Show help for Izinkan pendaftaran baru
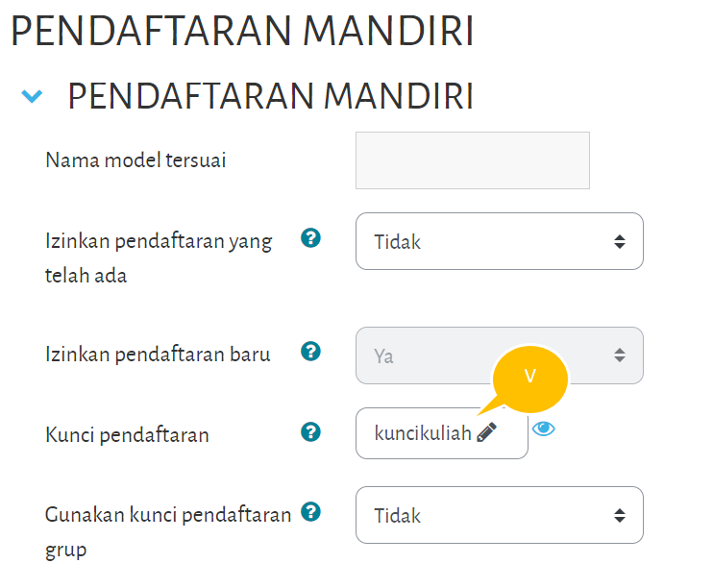Viewport: 713px width, 588px height. (310, 352)
